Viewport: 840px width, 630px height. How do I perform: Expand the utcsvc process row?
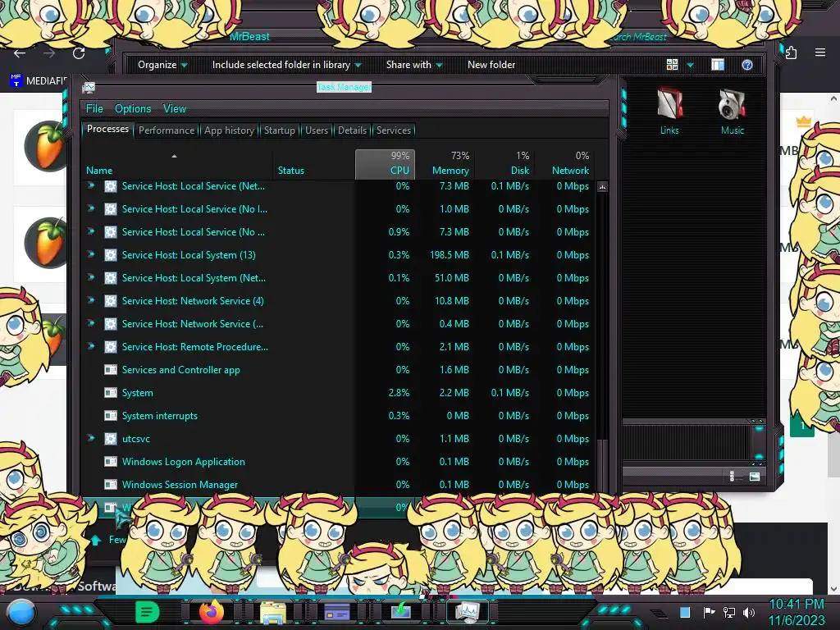point(91,438)
